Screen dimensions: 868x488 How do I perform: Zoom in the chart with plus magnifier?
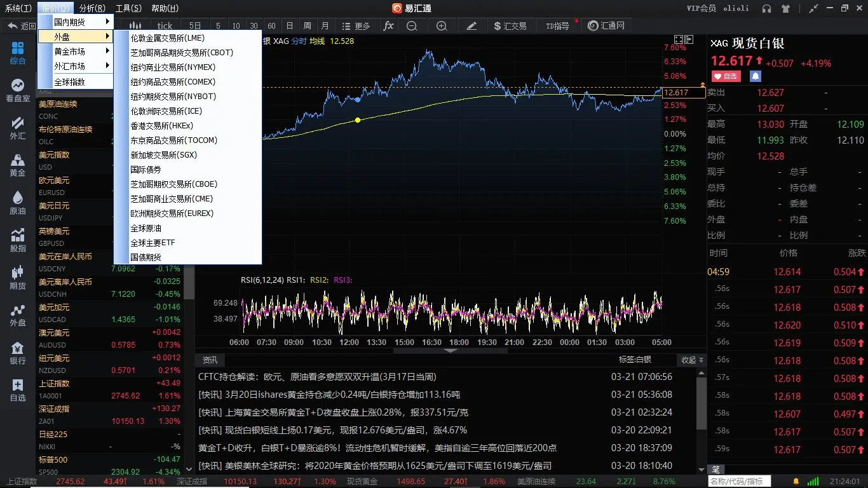click(442, 26)
